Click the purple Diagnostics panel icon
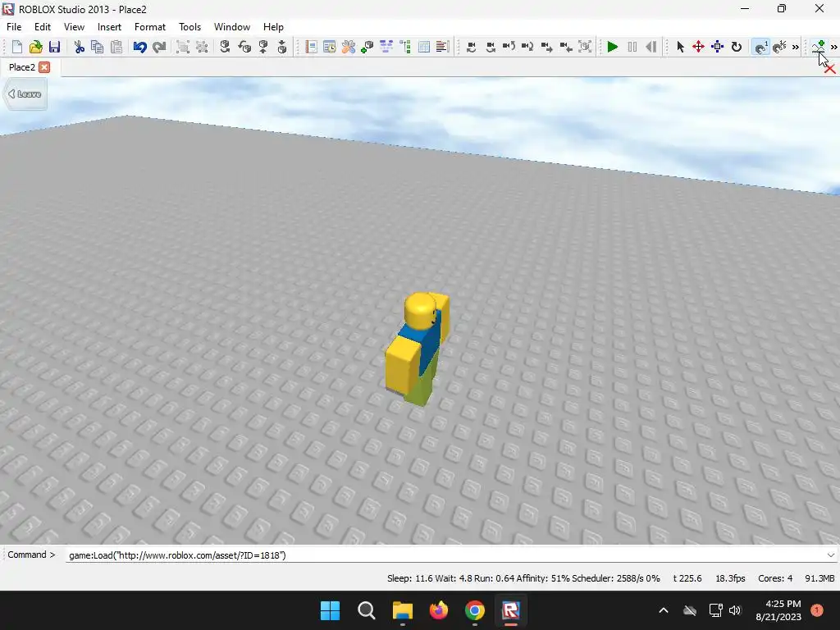Viewport: 840px width, 630px height. tap(386, 47)
